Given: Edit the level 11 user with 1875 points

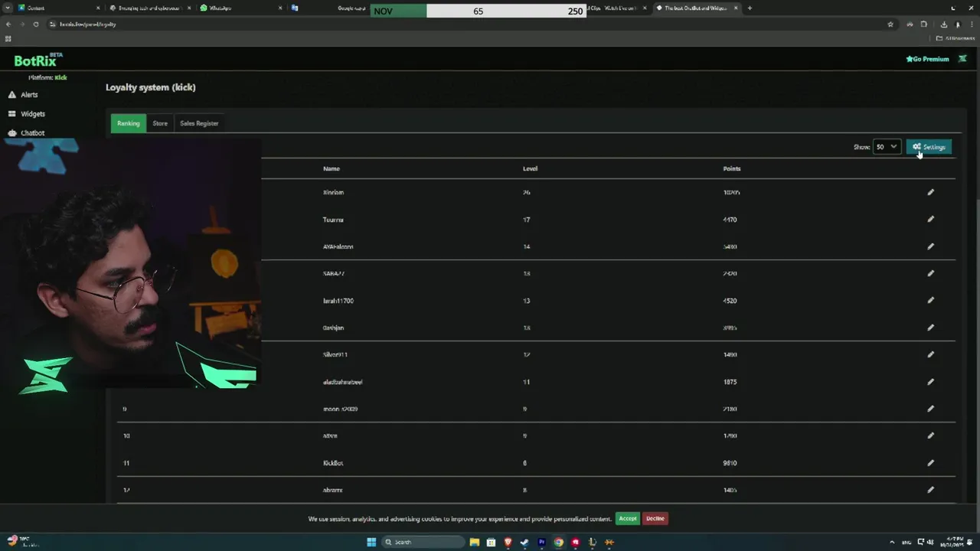Looking at the screenshot, I should pyautogui.click(x=930, y=381).
